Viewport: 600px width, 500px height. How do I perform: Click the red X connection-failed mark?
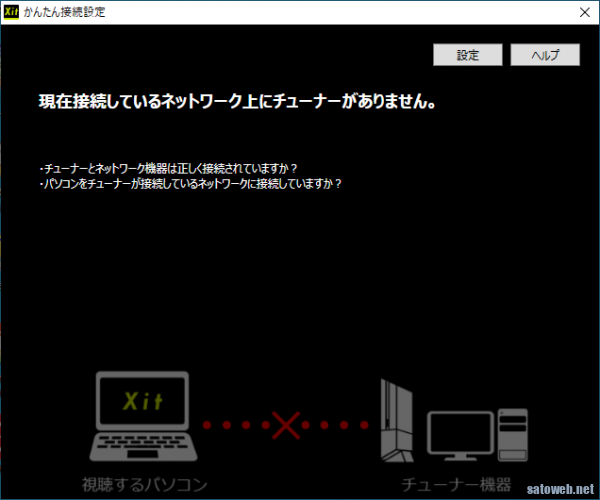(287, 425)
